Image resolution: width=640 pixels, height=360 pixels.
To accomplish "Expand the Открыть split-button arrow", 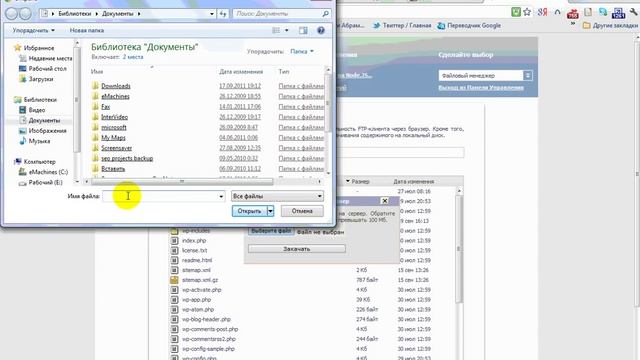I will point(270,211).
